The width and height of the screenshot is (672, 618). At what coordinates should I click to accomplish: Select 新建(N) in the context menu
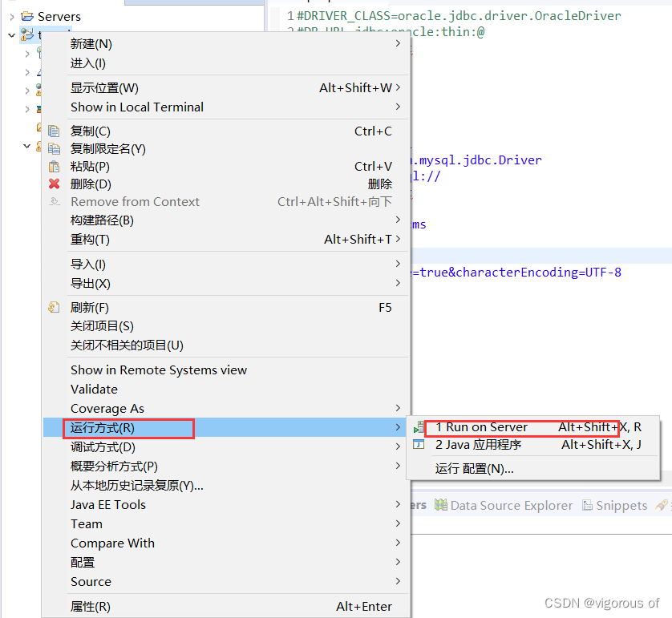[226, 43]
